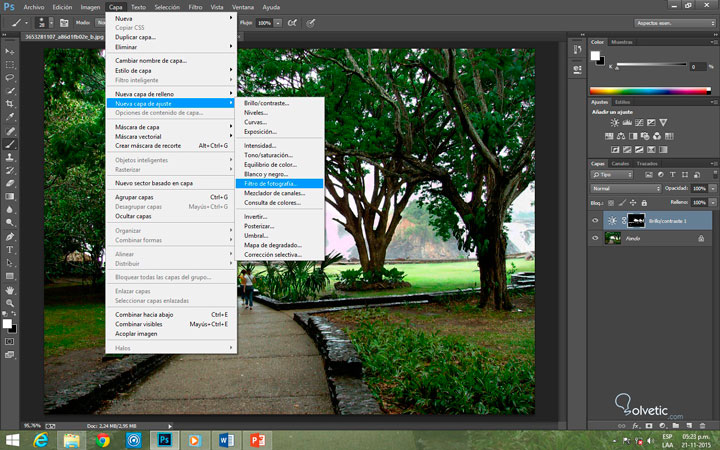720x450 pixels.
Task: Open the Flujo value dropdown arrow
Action: point(278,23)
